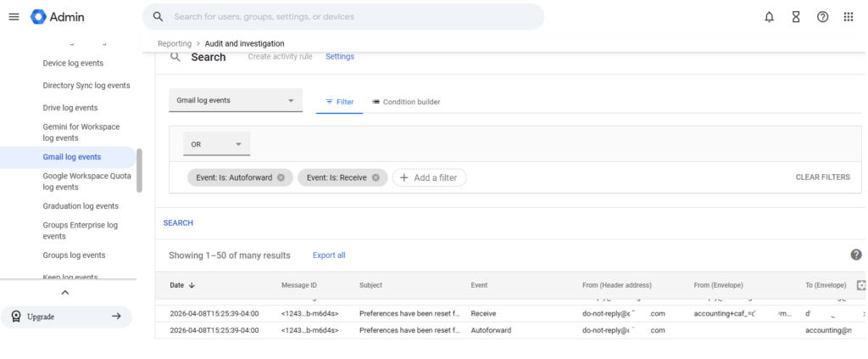
Task: Open the OR operator dropdown
Action: 217,144
